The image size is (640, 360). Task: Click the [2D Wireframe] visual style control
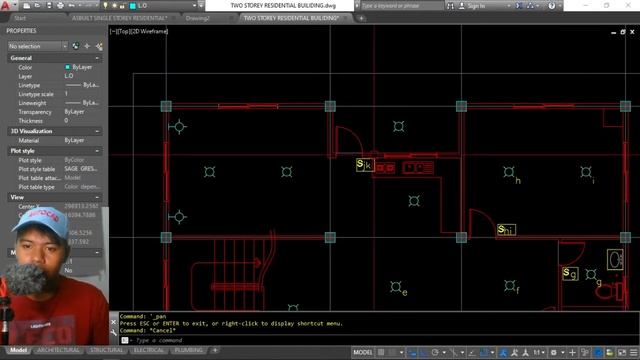pos(149,31)
